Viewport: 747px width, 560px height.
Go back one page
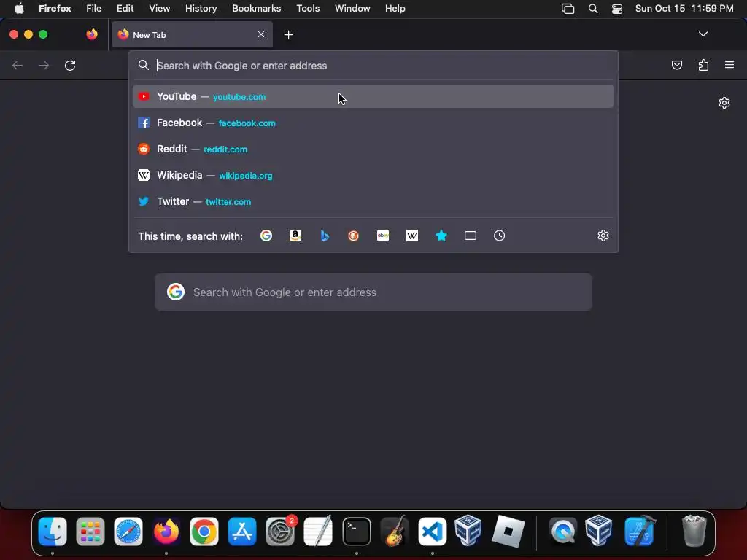(x=18, y=65)
